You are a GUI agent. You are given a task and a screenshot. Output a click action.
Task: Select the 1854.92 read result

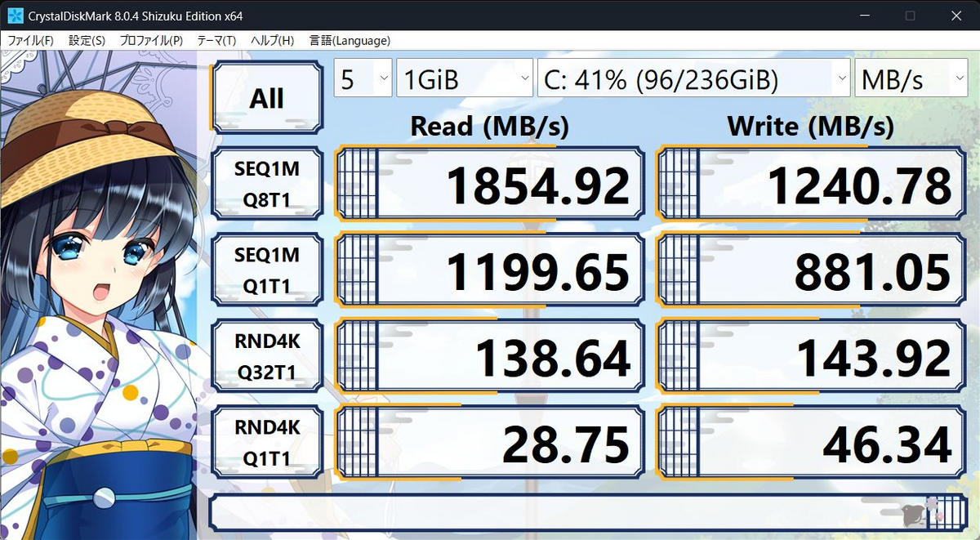click(488, 185)
